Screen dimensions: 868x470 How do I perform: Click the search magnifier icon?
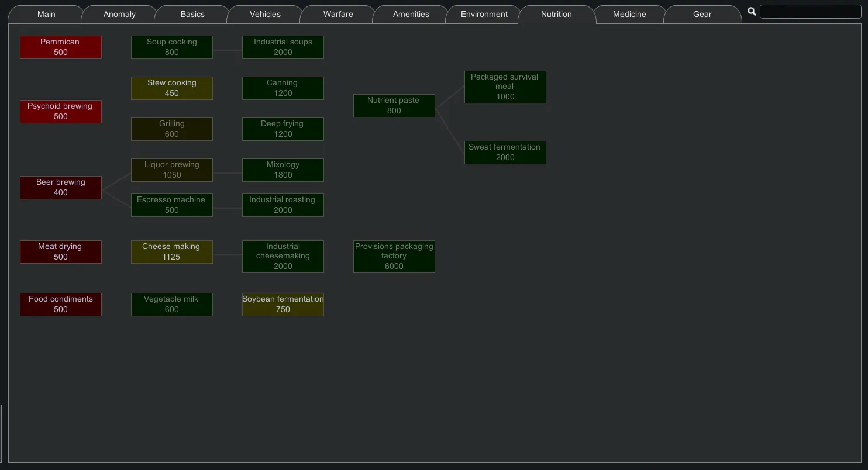tap(752, 12)
